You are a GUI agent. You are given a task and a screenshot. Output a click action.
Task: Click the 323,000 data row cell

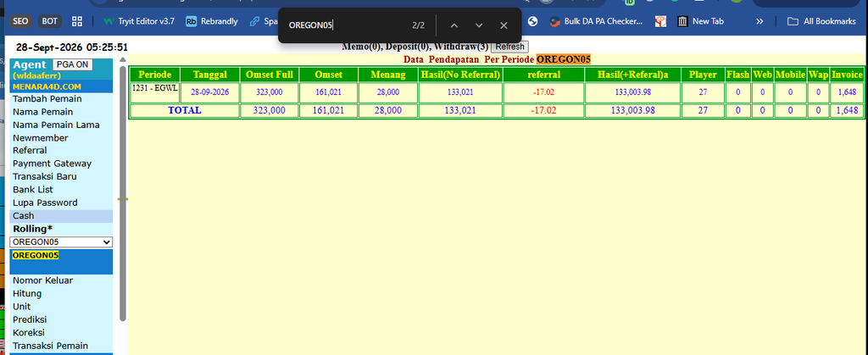[x=270, y=93]
